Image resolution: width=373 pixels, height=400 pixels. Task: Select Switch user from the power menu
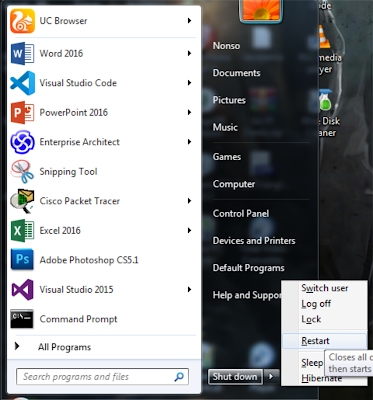point(325,288)
